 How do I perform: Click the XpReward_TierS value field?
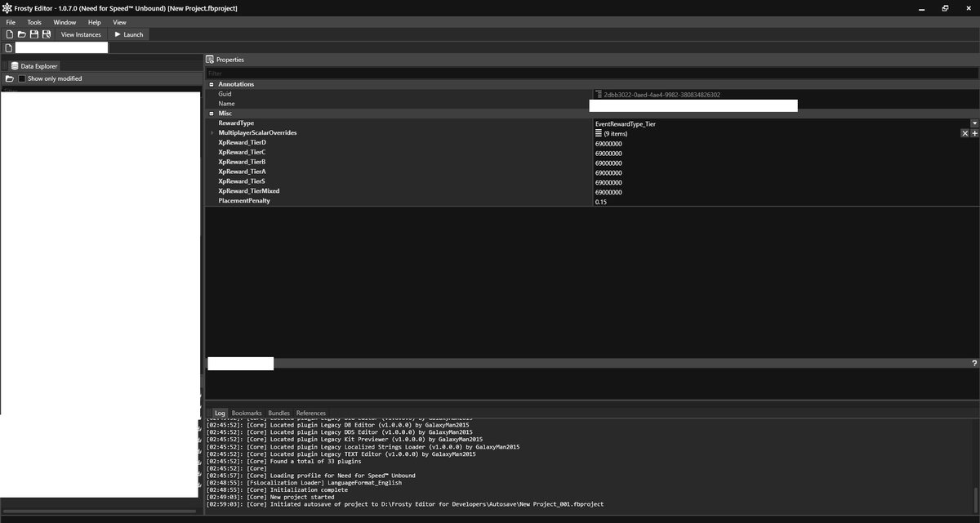tap(786, 182)
